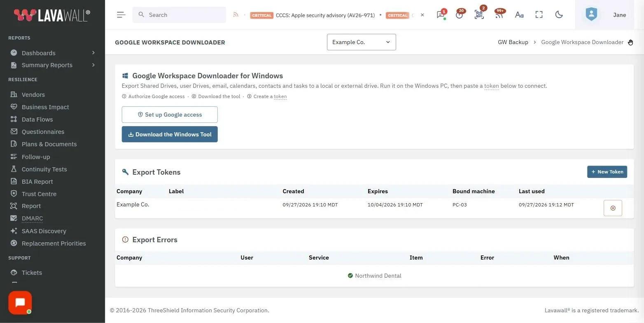Click the Expires column header
This screenshot has height=323, width=644.
pos(378,191)
